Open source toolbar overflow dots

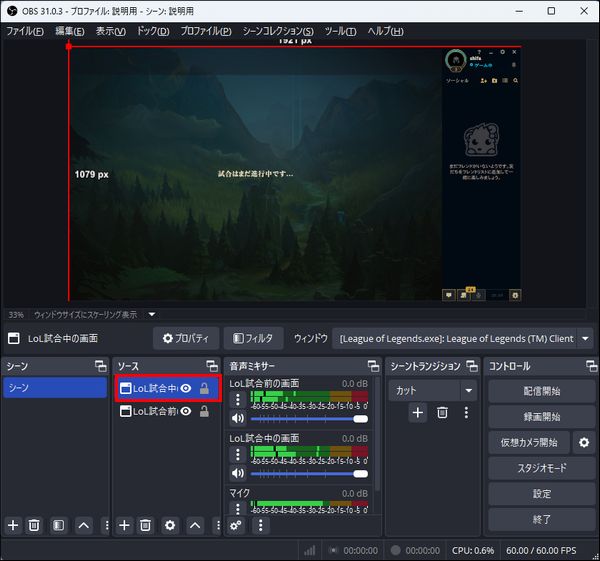[218, 525]
